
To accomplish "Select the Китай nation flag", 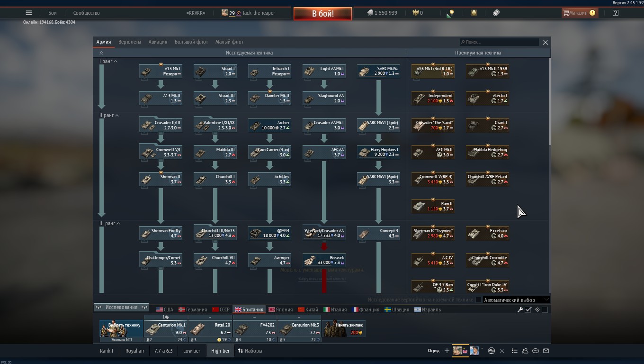I will [x=308, y=309].
